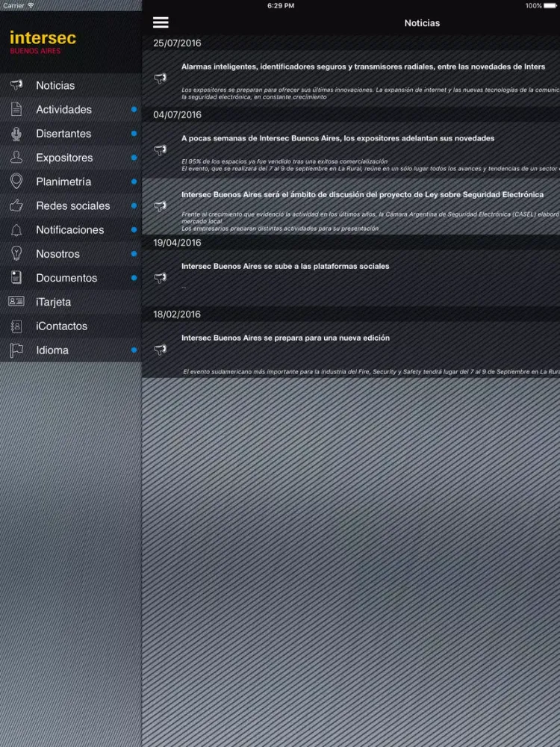
Task: Tap the Idioma flag icon
Action: [16, 350]
